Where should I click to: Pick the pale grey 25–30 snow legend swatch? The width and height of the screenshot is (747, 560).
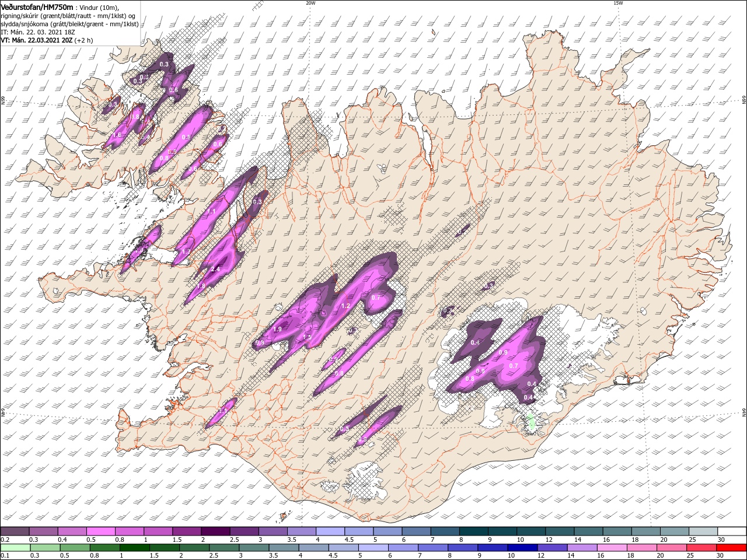(x=704, y=531)
